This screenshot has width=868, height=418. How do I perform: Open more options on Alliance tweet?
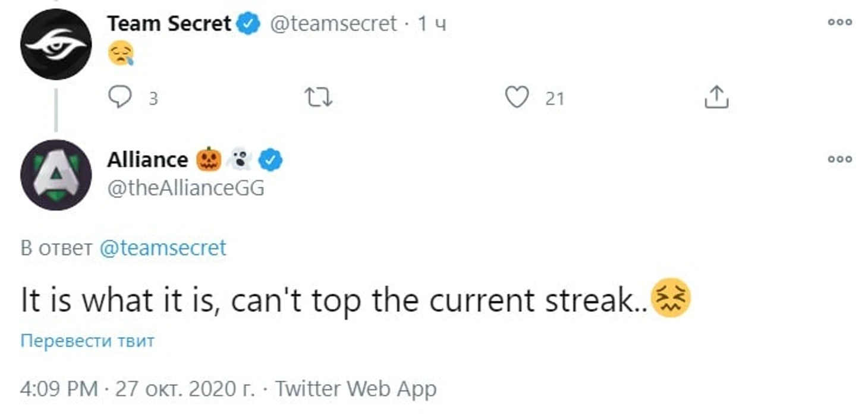(840, 159)
